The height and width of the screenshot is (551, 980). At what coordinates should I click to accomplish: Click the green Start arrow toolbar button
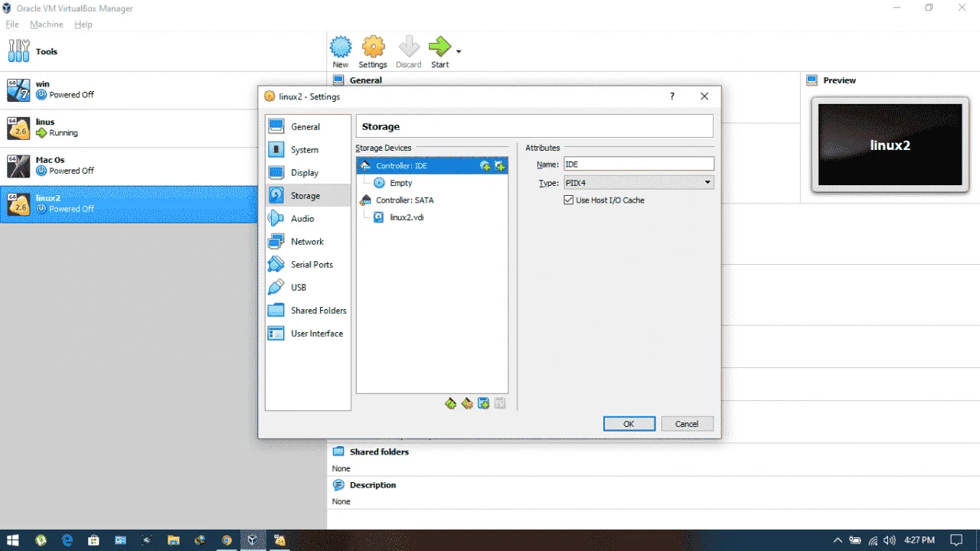coord(439,52)
